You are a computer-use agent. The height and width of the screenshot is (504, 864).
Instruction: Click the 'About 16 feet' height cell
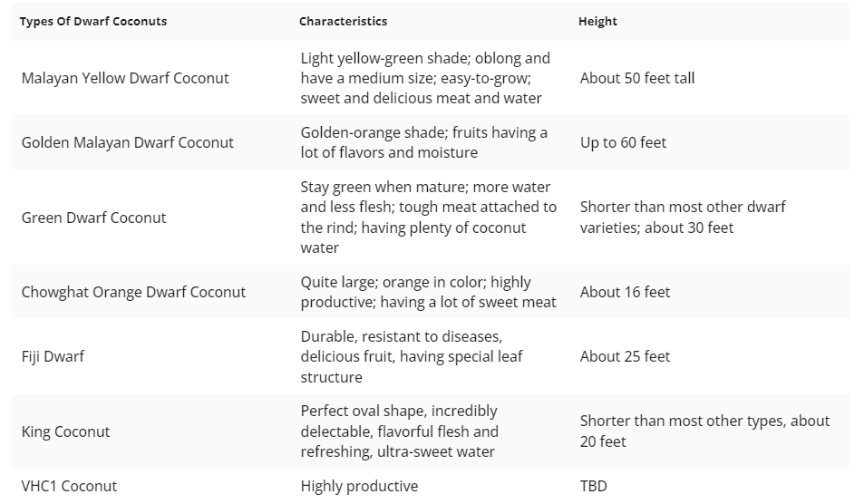tap(625, 292)
